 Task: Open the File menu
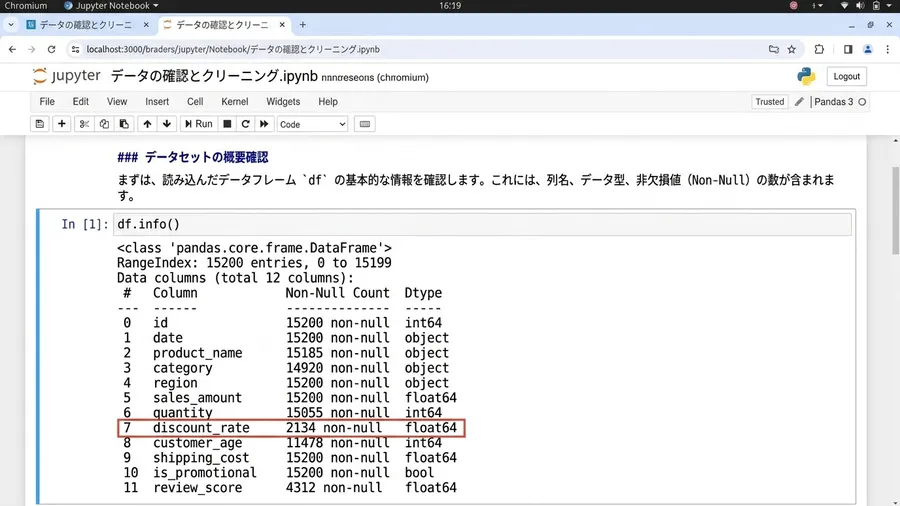click(47, 102)
